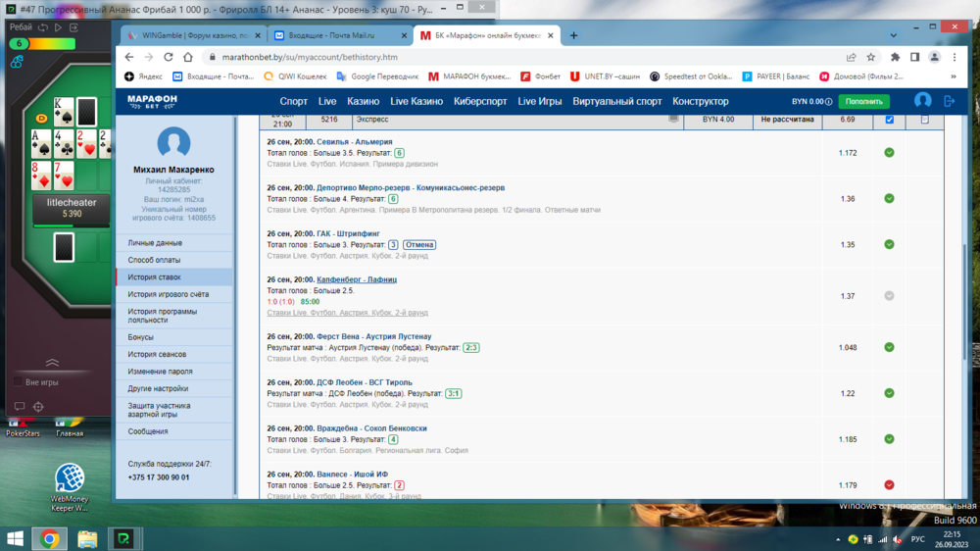This screenshot has height=551, width=980.
Task: Open the 'Киберспорт' menu item
Action: click(x=480, y=101)
